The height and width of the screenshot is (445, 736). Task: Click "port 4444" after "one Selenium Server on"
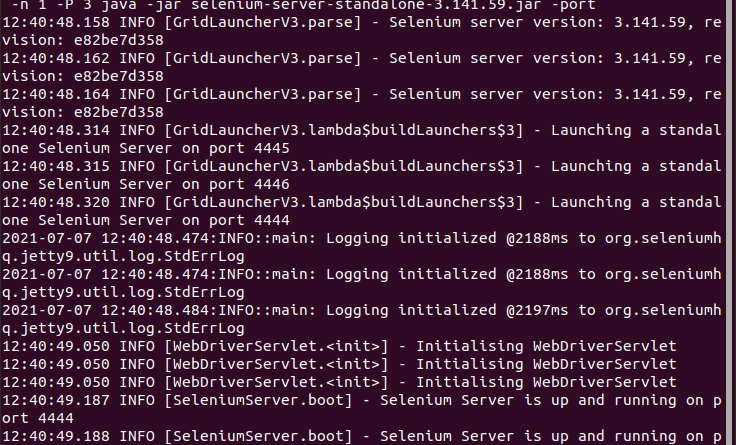[x=249, y=221]
